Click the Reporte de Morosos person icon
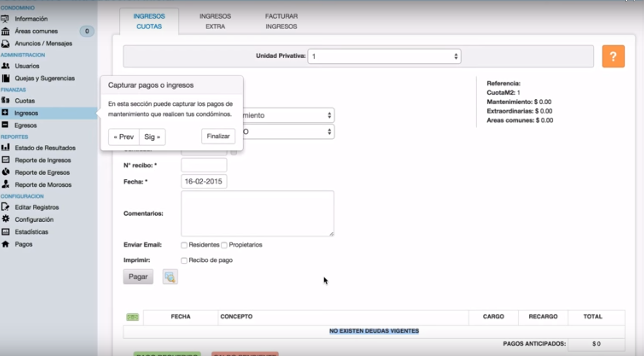 point(5,184)
